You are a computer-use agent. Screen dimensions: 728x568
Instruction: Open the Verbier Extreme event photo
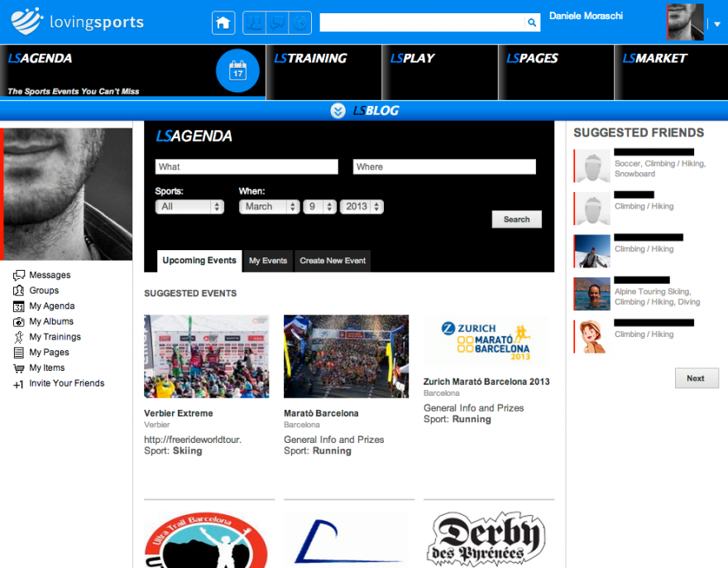207,357
